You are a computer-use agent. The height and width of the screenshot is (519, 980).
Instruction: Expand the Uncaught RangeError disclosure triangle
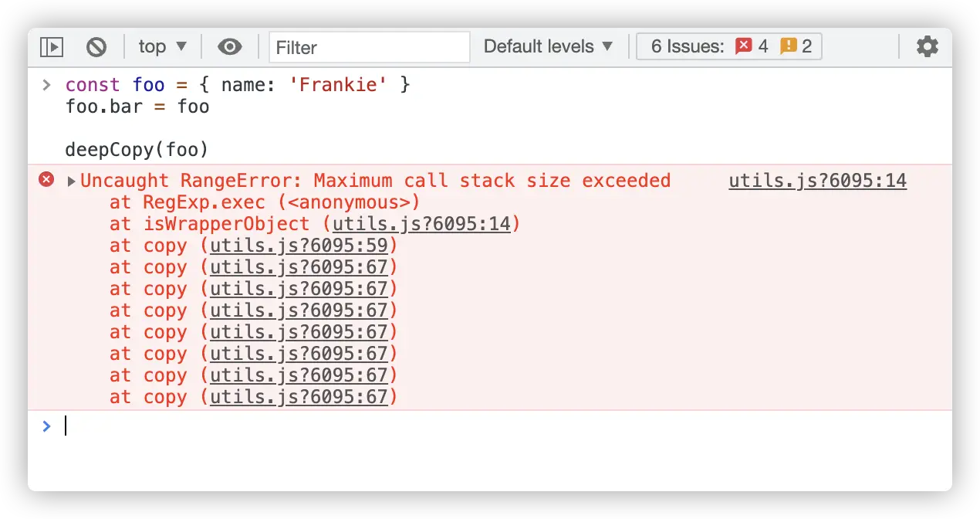coord(71,181)
